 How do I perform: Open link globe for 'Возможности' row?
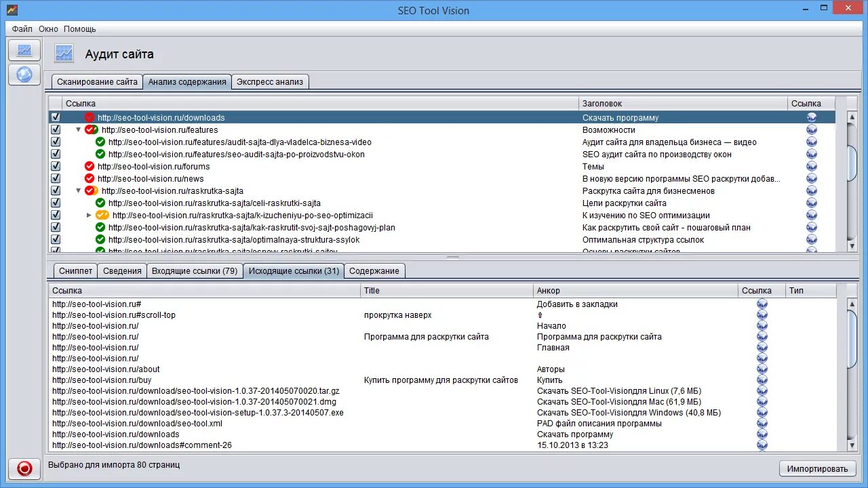point(811,129)
